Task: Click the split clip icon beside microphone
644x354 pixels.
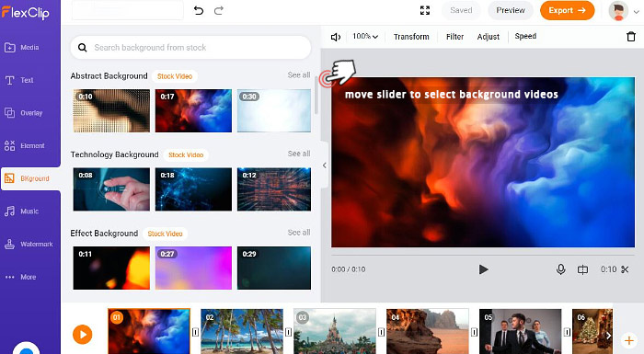Action: pyautogui.click(x=582, y=269)
